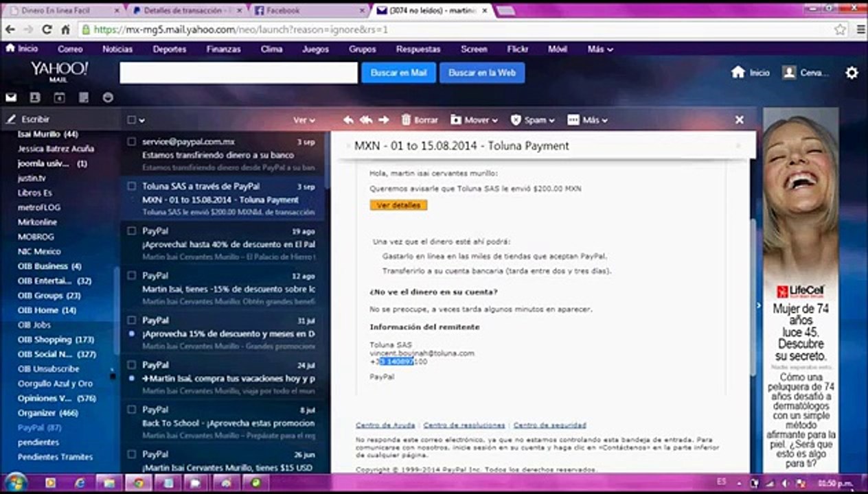Open the Calendar icon in Yahoo toolbar
This screenshot has height=494, width=868.
(x=60, y=97)
